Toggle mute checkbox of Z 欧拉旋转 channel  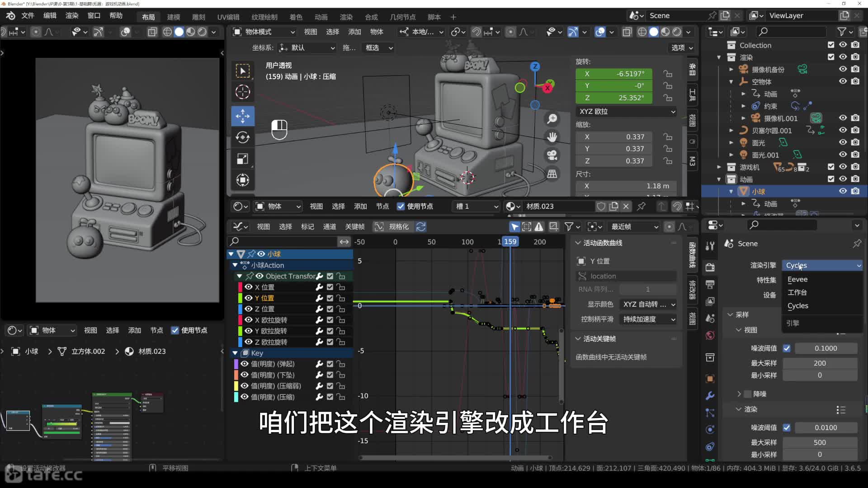pyautogui.click(x=330, y=342)
